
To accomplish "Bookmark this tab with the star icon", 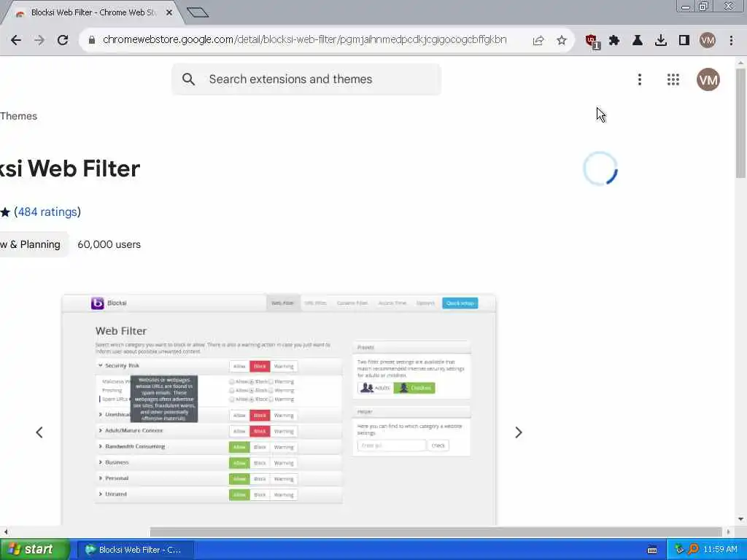I will point(562,40).
